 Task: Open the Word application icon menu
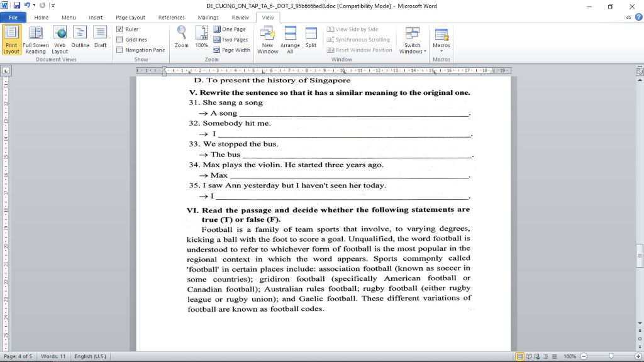click(x=5, y=6)
